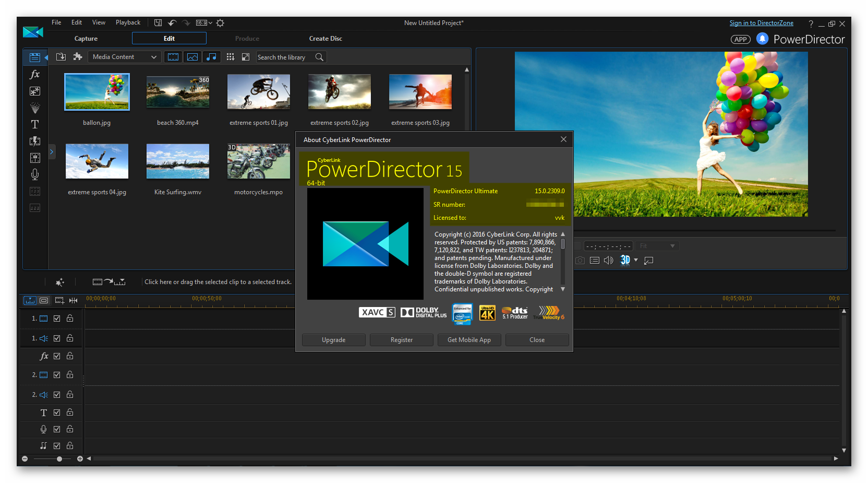Toggle audio files filter icon
This screenshot has height=483, width=868.
(211, 57)
